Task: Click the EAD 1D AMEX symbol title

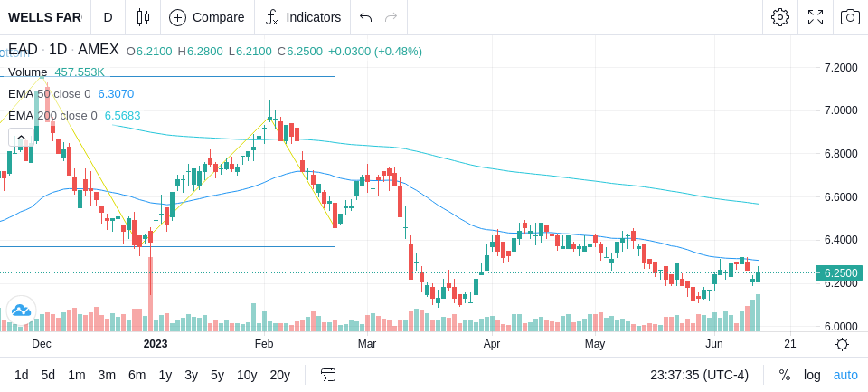Action: [63, 50]
